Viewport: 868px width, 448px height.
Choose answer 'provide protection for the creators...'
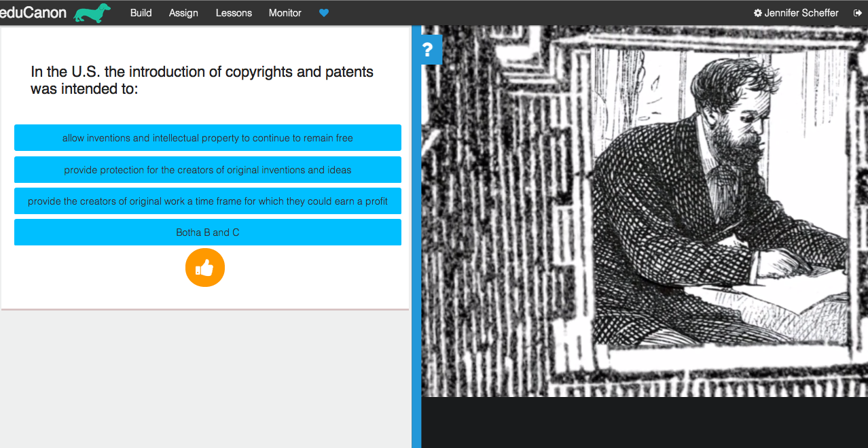point(207,170)
